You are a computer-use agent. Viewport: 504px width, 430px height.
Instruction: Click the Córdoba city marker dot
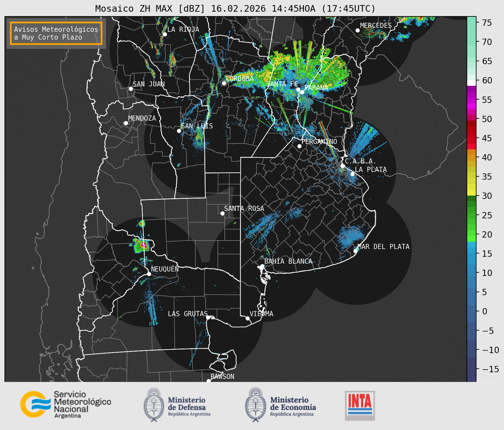(224, 83)
